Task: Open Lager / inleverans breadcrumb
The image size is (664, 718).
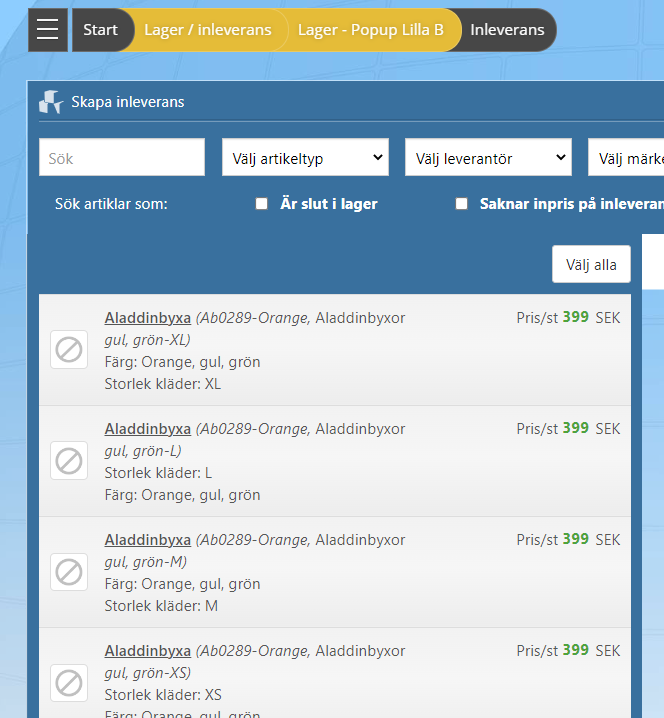Action: (207, 30)
